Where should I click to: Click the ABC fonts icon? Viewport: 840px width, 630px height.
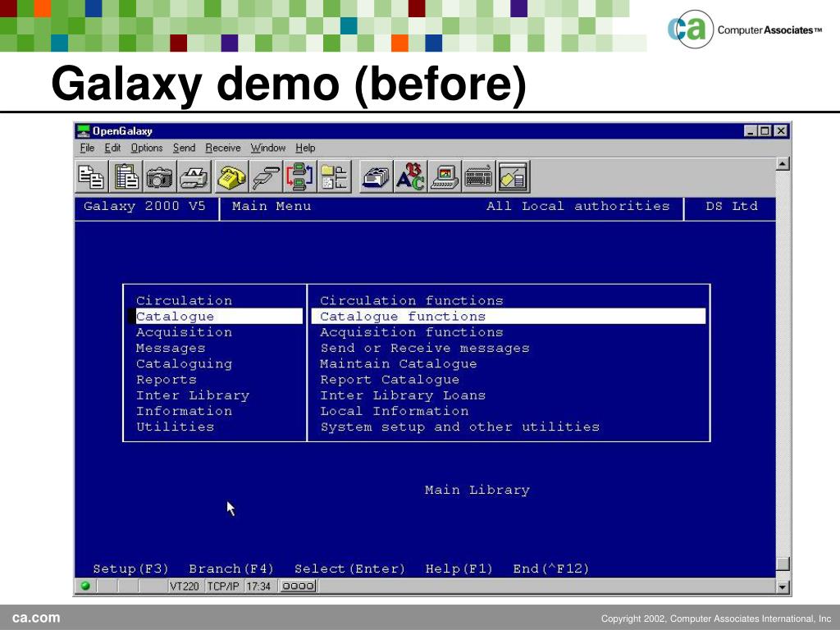[x=410, y=177]
